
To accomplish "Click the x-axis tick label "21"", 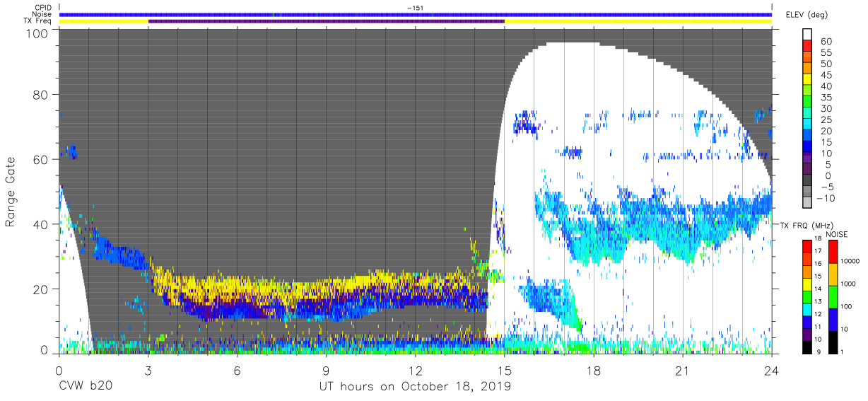I will pyautogui.click(x=683, y=370).
